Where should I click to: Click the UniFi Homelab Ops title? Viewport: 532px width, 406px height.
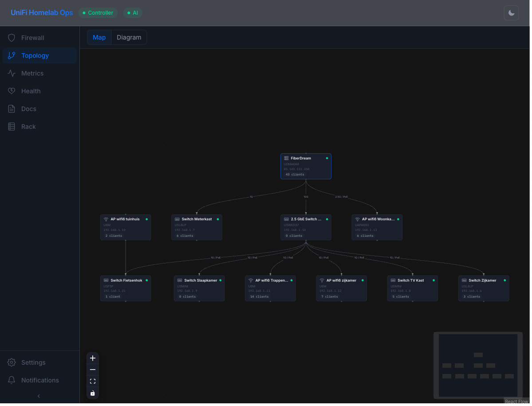42,12
